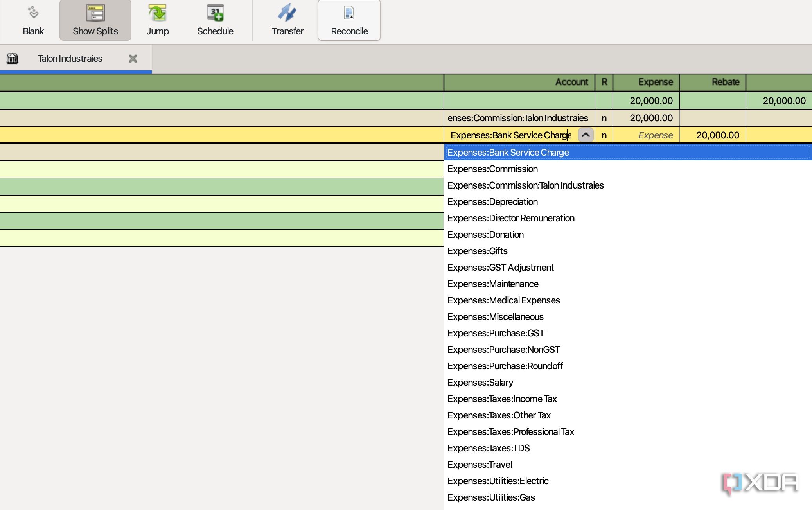The height and width of the screenshot is (510, 812).
Task: Click the Rebate amount 20,000.00 in the yellow row
Action: point(713,135)
